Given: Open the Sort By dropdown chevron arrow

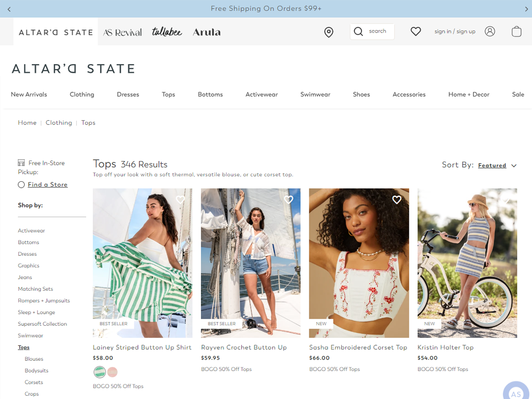Looking at the screenshot, I should [x=514, y=166].
